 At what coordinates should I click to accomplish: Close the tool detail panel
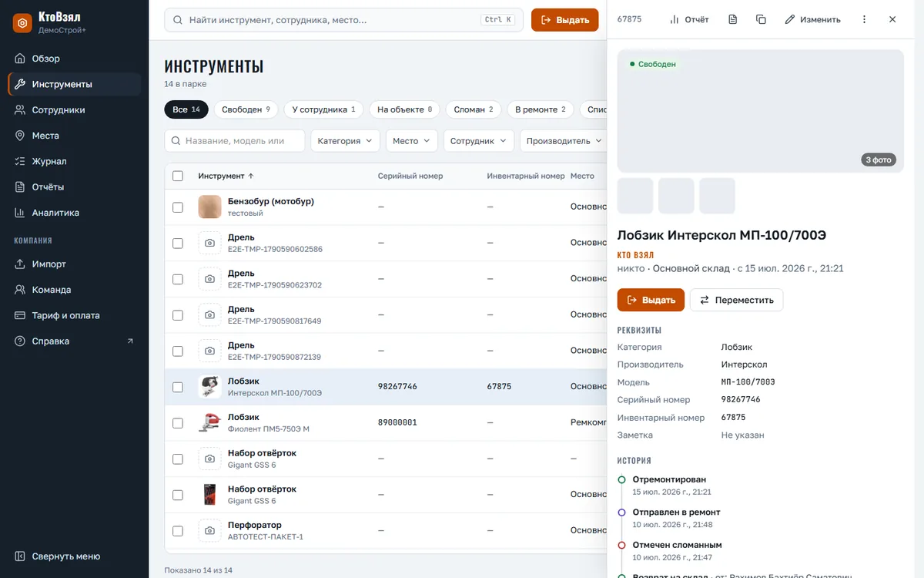[x=892, y=19]
